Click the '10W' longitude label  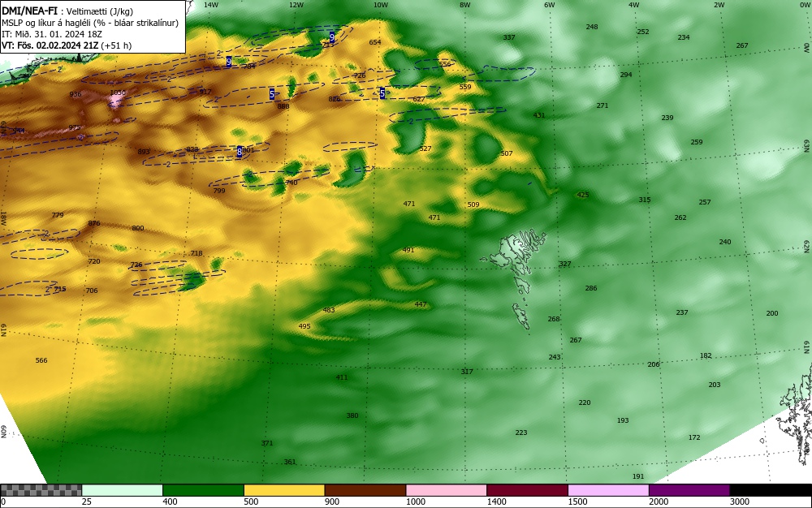pyautogui.click(x=381, y=5)
